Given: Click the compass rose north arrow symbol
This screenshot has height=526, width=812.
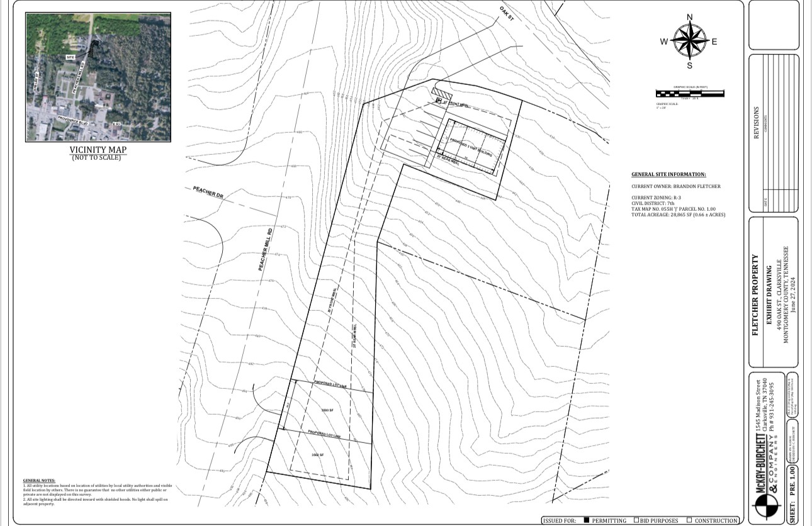Looking at the screenshot, I should coord(689,42).
